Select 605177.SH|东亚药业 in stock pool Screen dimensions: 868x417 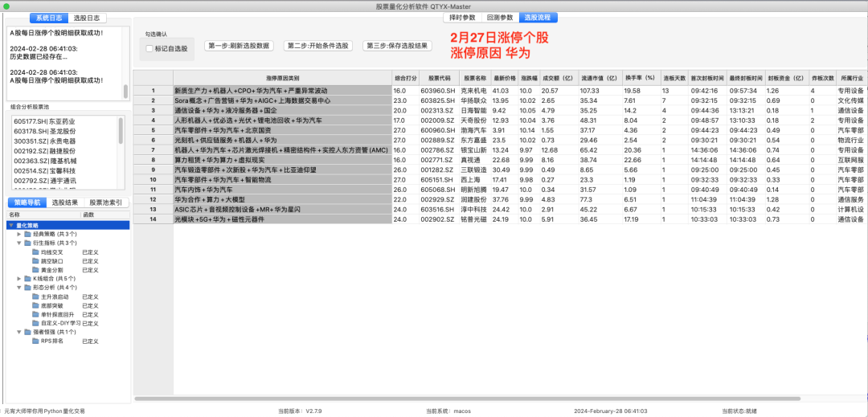click(x=45, y=121)
